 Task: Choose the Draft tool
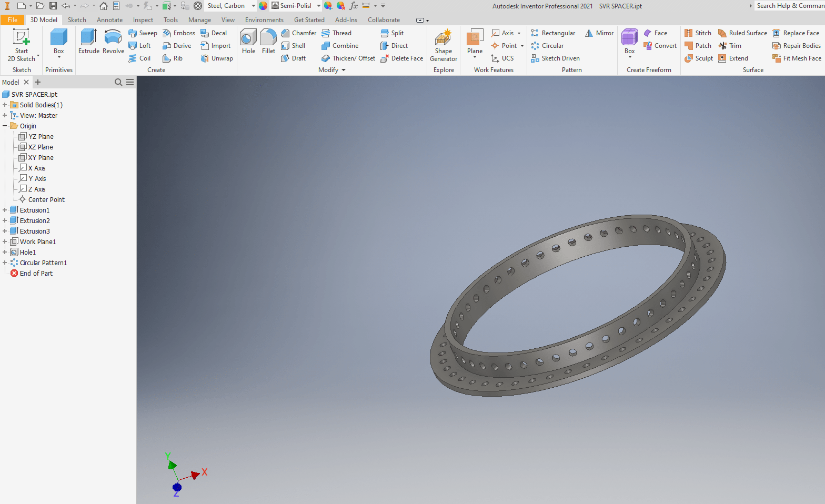293,58
